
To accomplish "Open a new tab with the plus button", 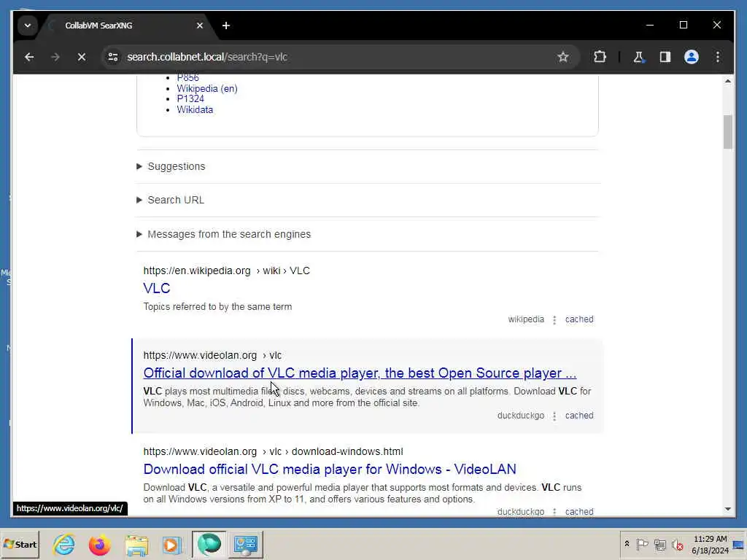I will 226,26.
